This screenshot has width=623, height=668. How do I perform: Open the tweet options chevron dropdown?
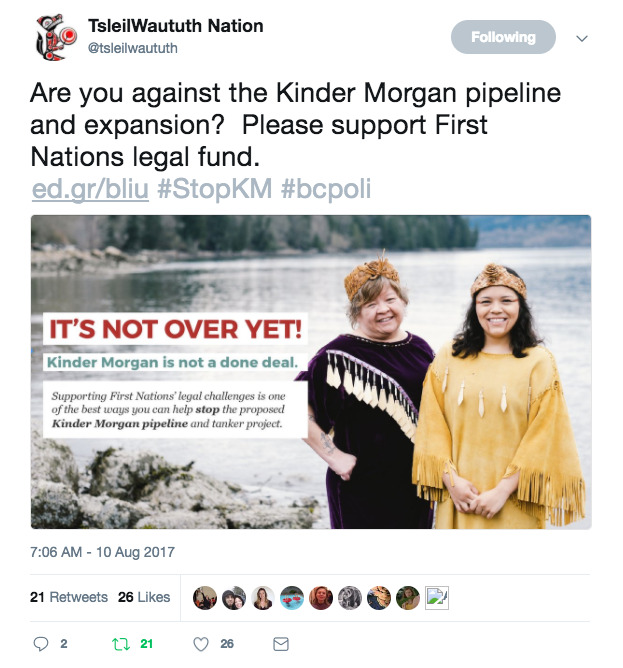point(584,38)
